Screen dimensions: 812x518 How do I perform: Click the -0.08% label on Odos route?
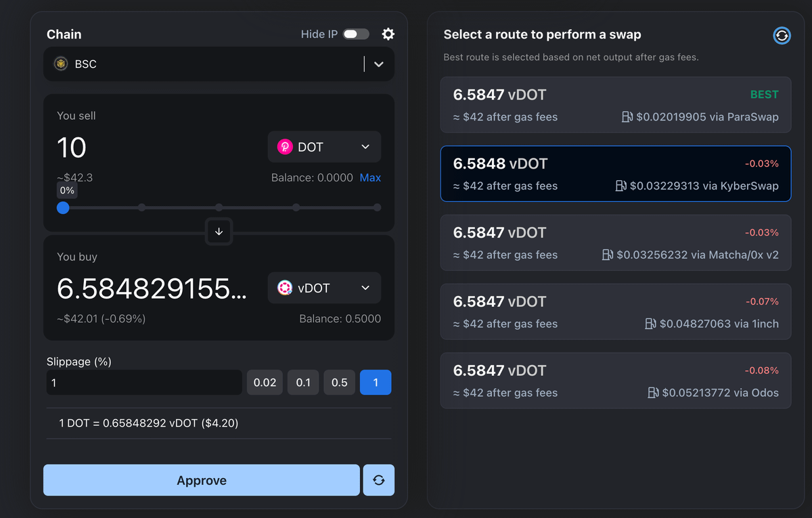pos(762,370)
